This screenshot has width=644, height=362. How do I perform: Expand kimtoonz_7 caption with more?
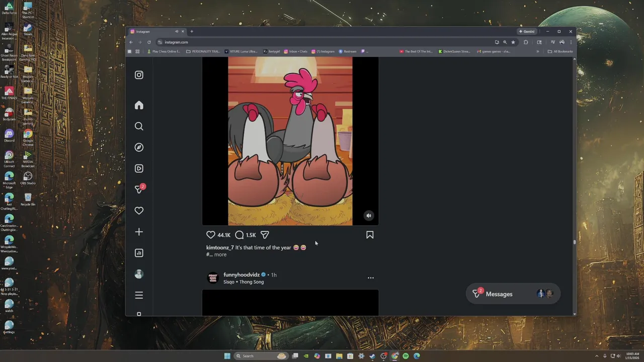click(220, 254)
